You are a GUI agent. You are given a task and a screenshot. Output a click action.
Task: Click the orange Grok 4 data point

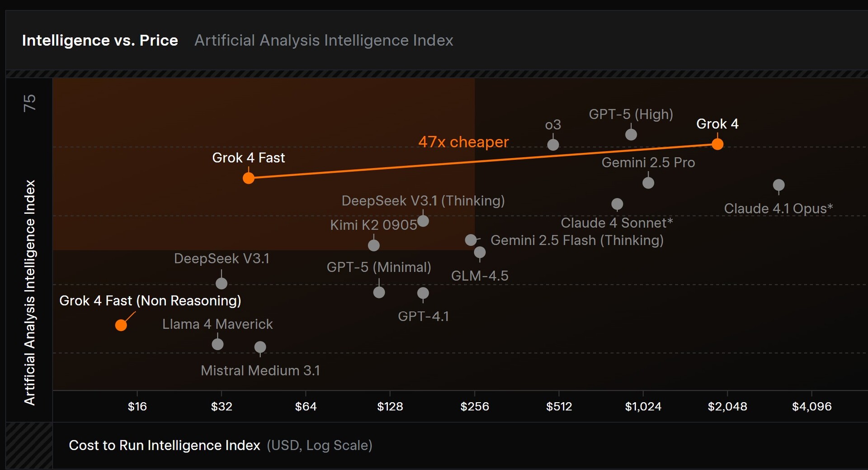coord(717,144)
